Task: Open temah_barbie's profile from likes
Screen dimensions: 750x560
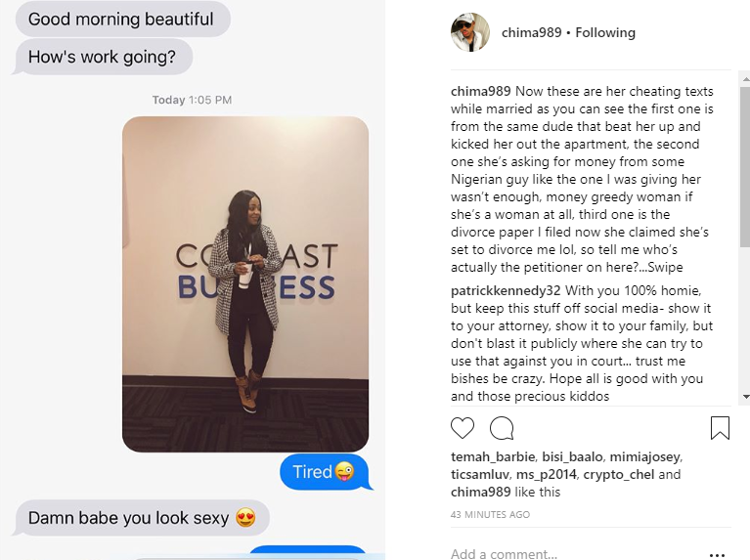Action: point(493,456)
